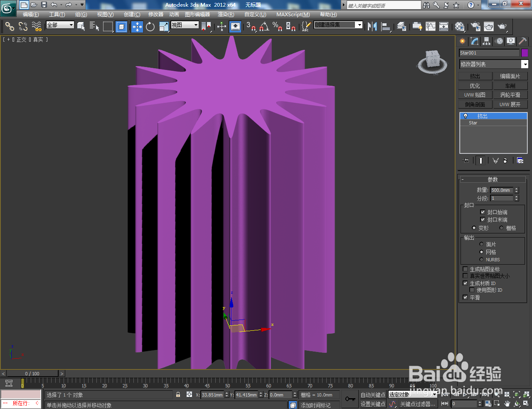Click the Mirror tool icon

coord(372,27)
